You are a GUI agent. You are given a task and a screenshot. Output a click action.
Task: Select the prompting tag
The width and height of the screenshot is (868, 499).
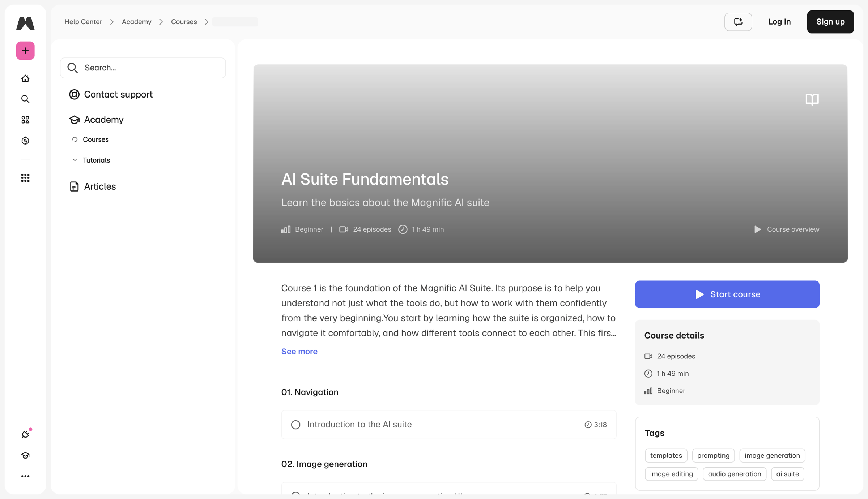point(713,456)
